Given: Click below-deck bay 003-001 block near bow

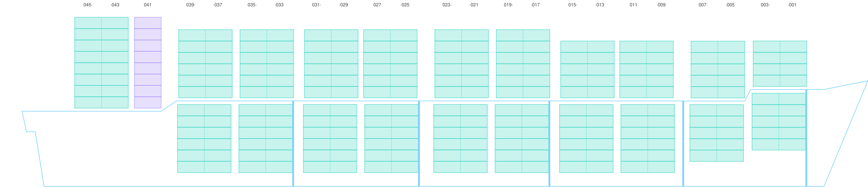Looking at the screenshot, I should 778,121.
